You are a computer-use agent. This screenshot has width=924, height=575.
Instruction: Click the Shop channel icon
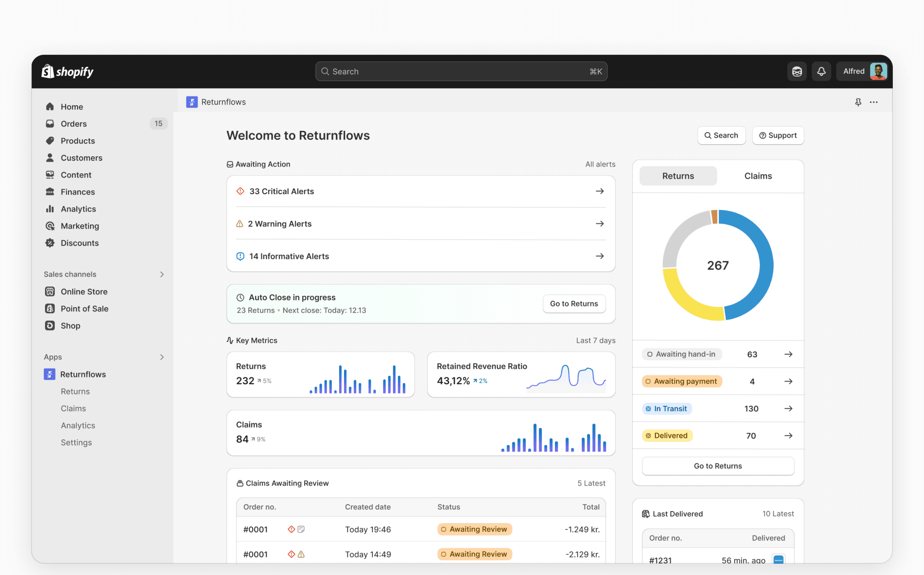click(50, 325)
